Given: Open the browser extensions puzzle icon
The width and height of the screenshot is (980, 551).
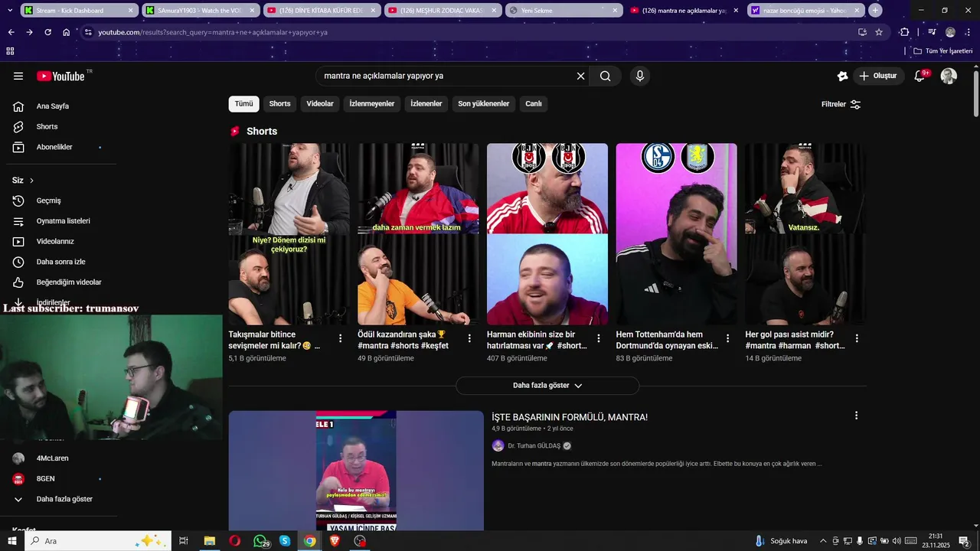Looking at the screenshot, I should click(904, 32).
